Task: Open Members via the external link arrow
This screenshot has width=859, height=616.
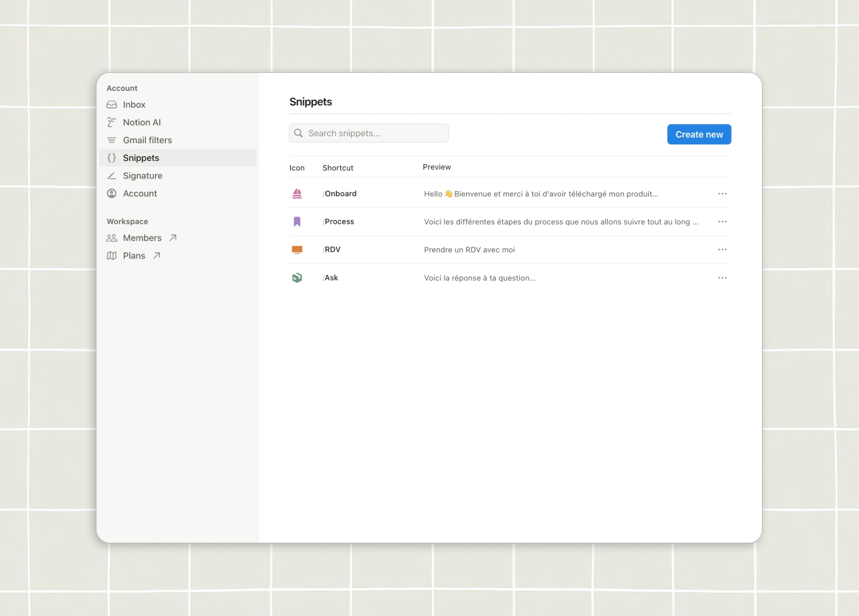Action: click(173, 237)
